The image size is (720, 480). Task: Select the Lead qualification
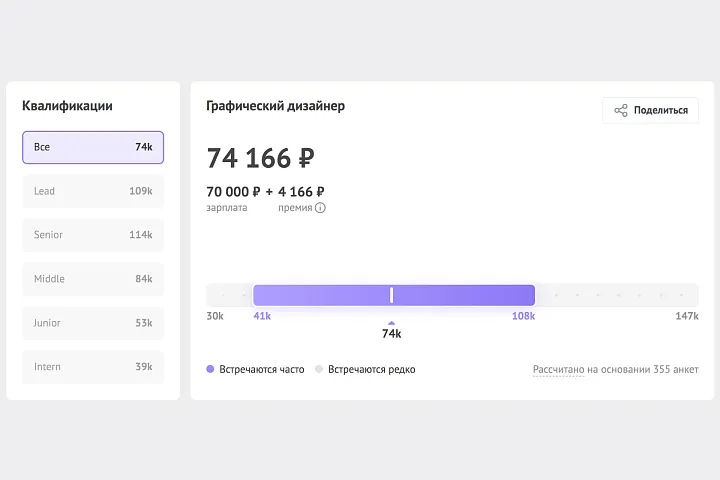[93, 191]
